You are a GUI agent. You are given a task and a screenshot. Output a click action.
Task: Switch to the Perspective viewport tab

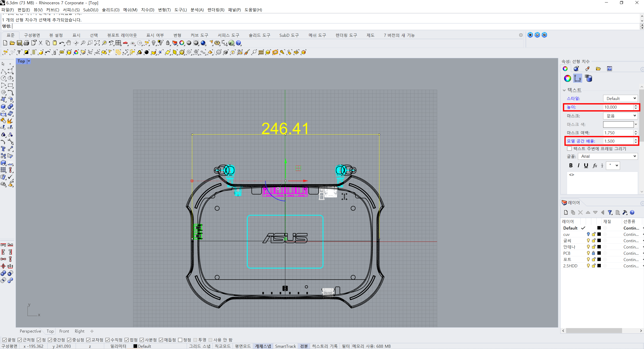[30, 331]
